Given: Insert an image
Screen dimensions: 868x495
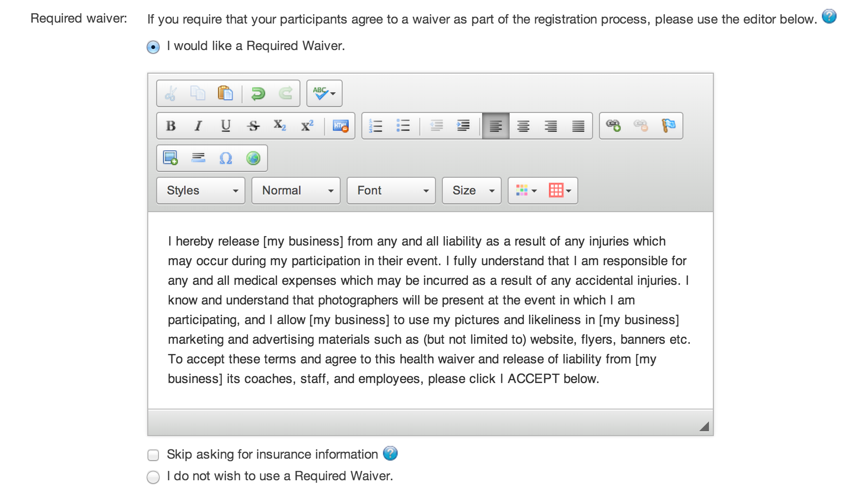Looking at the screenshot, I should [x=170, y=158].
